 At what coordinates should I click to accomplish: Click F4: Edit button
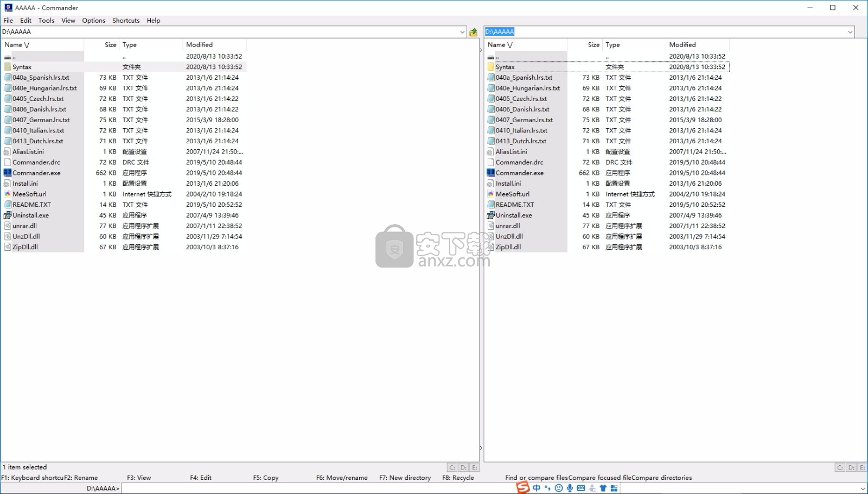click(201, 478)
